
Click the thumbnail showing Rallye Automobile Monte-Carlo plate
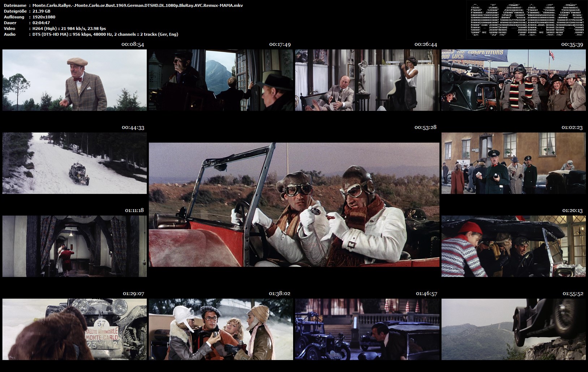(74, 329)
